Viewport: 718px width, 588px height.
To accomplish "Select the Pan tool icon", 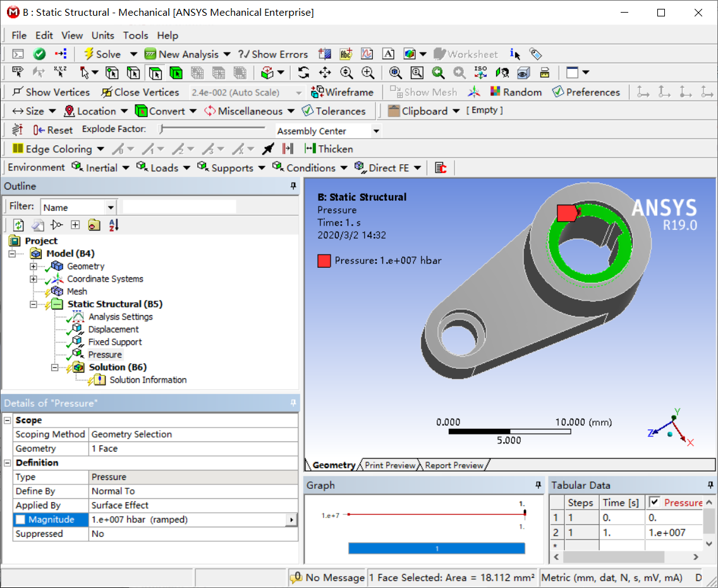I will click(325, 73).
